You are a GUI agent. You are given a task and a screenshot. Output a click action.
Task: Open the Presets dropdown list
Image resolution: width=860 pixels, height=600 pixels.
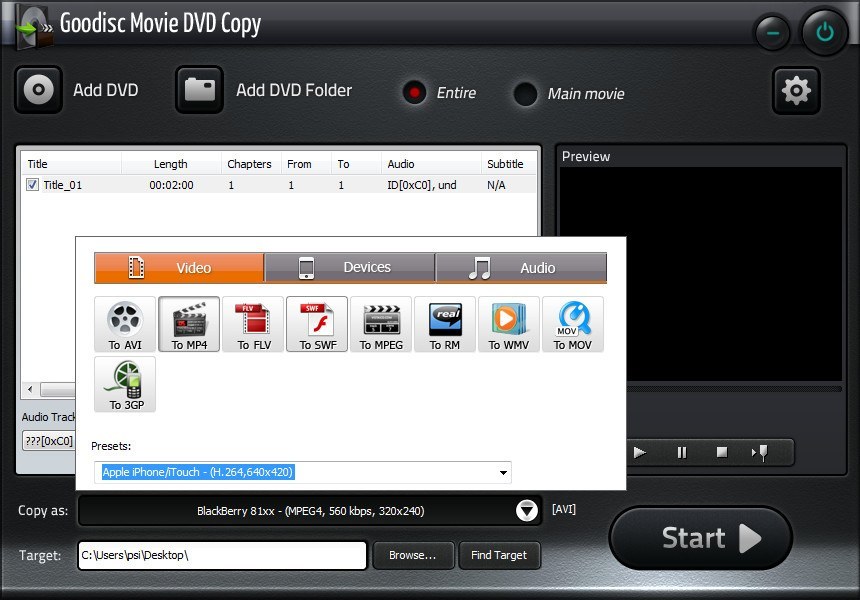click(505, 472)
